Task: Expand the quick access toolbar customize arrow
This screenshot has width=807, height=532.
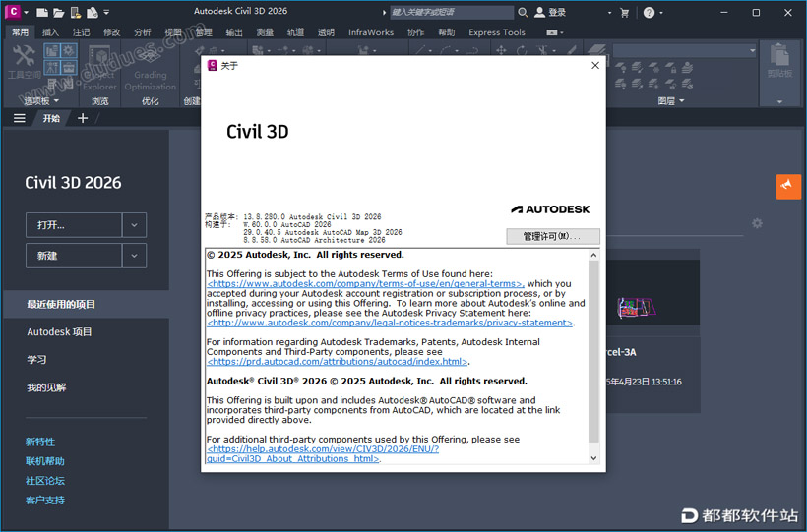Action: coord(106,12)
